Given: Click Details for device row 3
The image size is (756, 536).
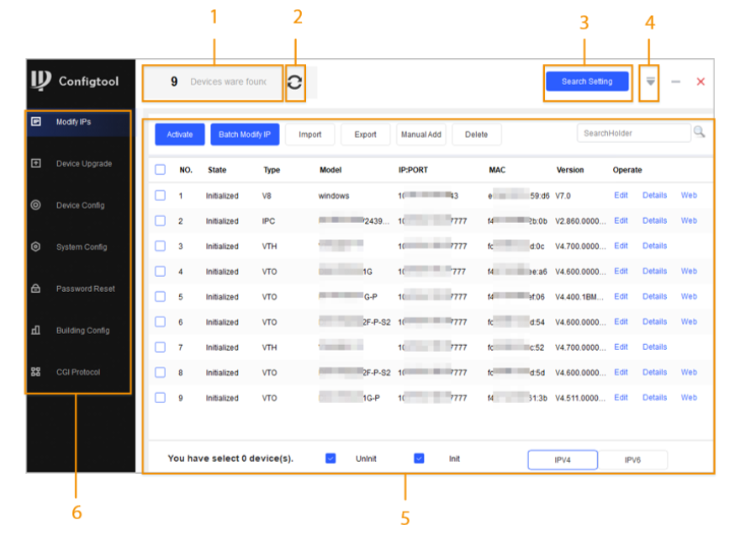Looking at the screenshot, I should coord(655,246).
